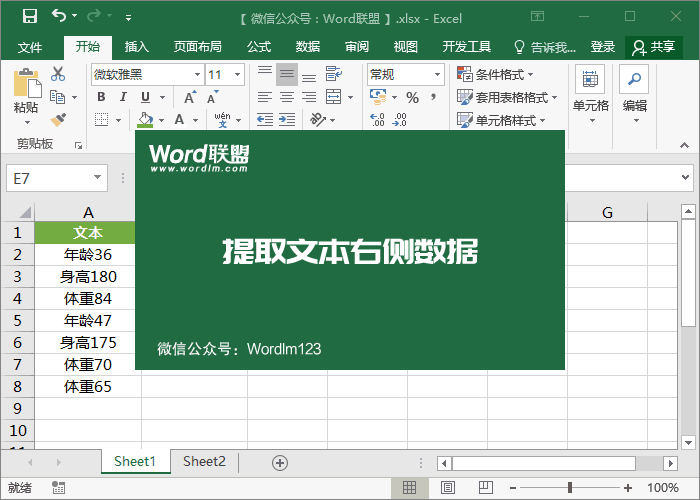Switch to the 页面布局 tab

198,46
